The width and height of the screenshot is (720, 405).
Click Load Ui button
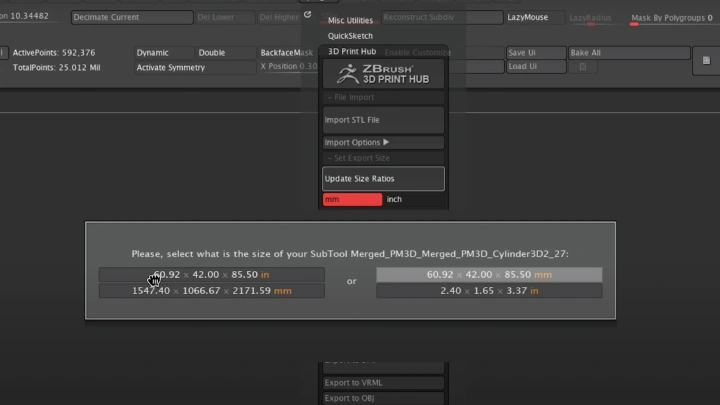pyautogui.click(x=536, y=67)
